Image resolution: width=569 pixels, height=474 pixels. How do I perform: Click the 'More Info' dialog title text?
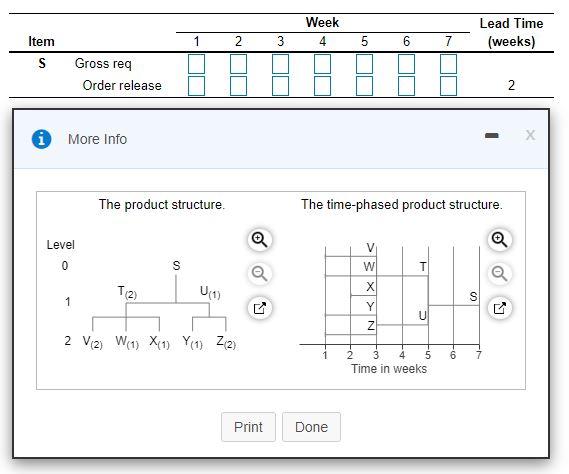pos(97,139)
